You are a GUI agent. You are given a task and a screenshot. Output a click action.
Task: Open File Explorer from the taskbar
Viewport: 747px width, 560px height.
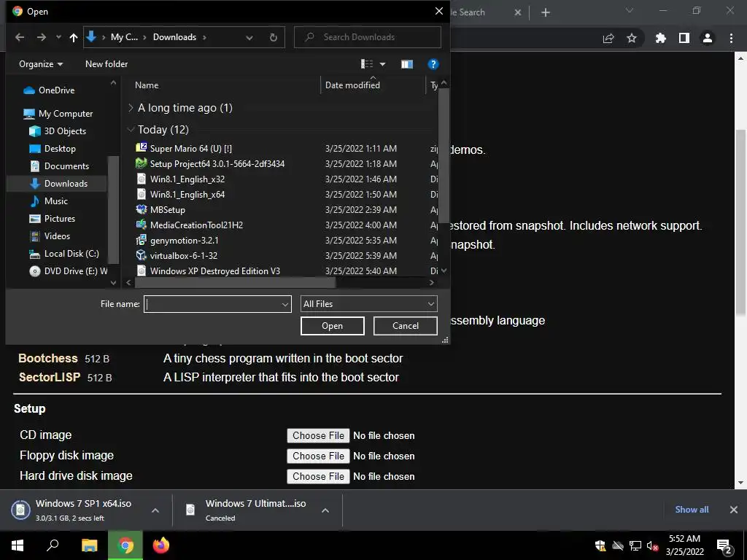pyautogui.click(x=89, y=545)
